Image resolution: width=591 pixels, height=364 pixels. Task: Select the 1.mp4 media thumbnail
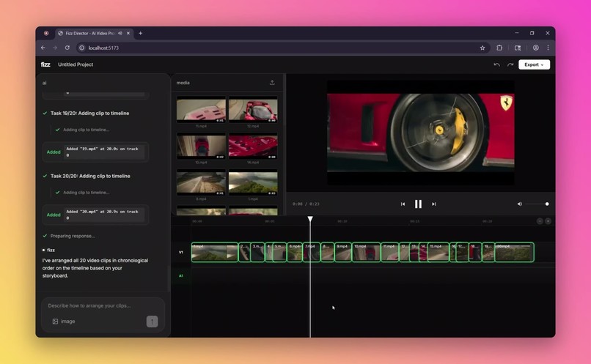(x=253, y=182)
